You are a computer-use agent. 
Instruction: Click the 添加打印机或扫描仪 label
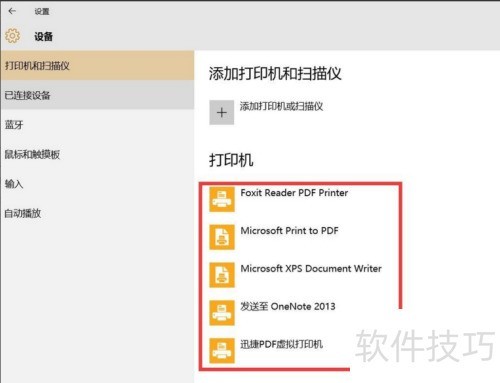(x=281, y=106)
